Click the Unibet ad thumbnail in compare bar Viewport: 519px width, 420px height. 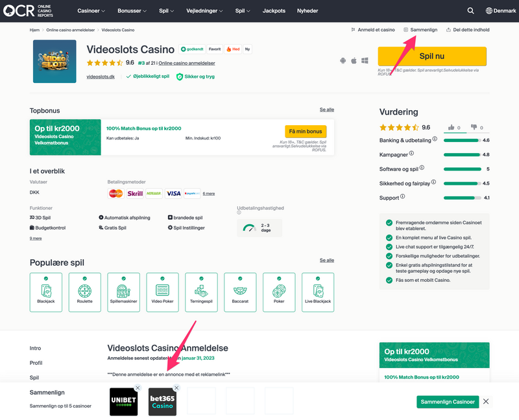123,402
